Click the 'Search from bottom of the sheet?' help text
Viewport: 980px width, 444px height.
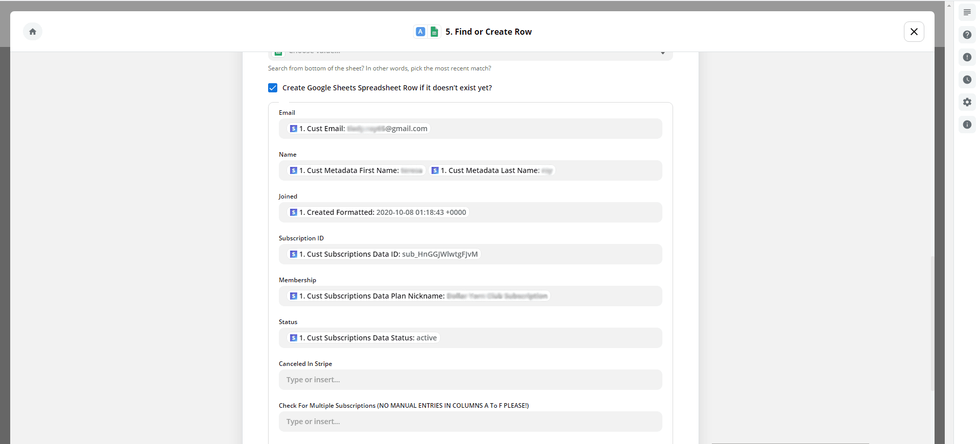(379, 68)
